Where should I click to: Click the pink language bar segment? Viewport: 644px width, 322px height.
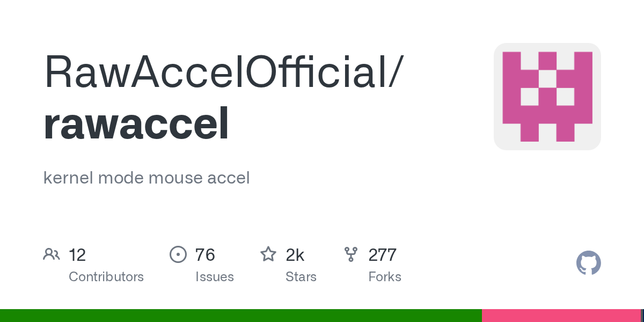pyautogui.click(x=561, y=316)
